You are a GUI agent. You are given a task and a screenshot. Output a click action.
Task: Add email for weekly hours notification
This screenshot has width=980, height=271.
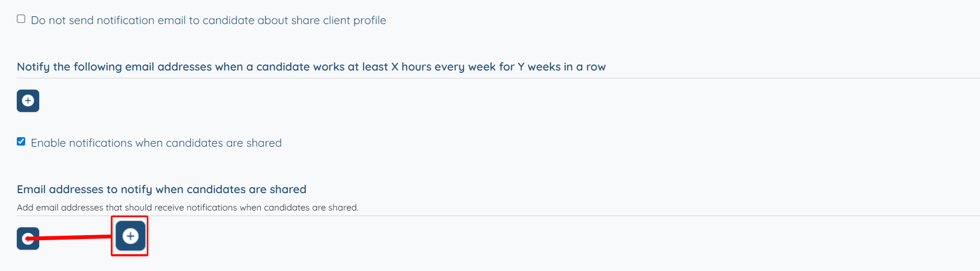coord(28,101)
